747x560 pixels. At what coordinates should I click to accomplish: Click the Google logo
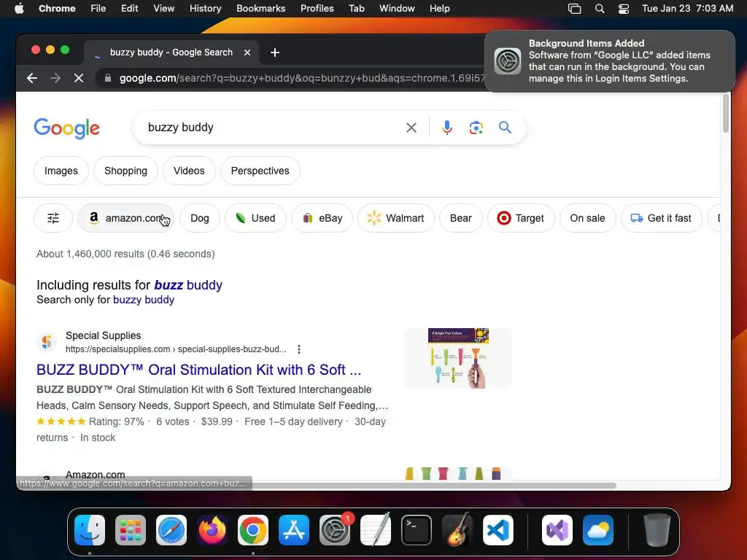pyautogui.click(x=66, y=128)
